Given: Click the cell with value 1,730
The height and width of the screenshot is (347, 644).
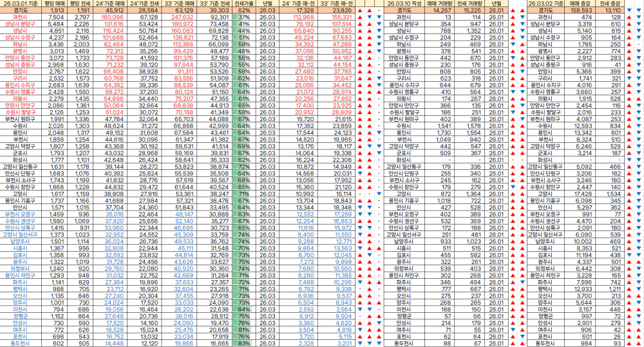Looking at the screenshot, I should [438, 133].
